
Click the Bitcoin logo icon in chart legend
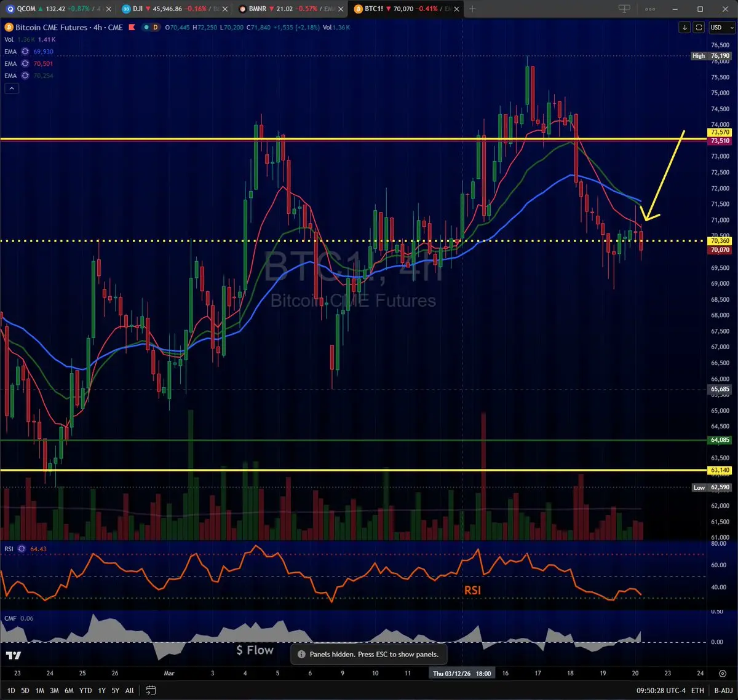[x=9, y=28]
